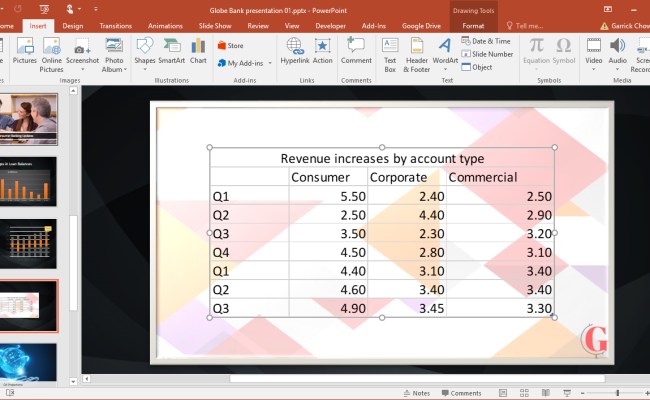Select the bar chart slide thumbnail

(x=28, y=182)
